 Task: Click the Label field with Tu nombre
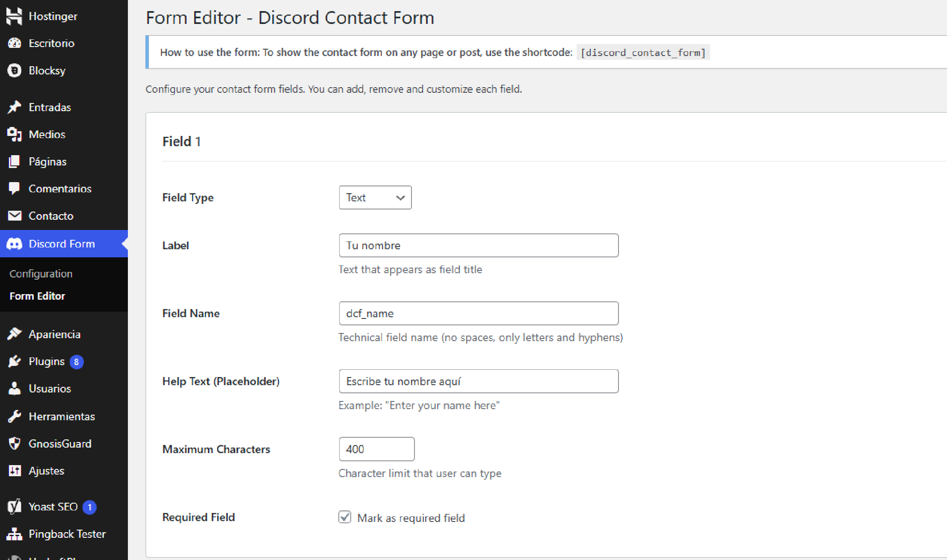pos(479,245)
